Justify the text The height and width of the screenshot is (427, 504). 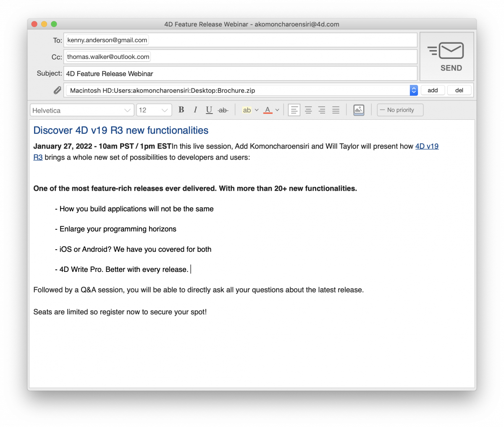pos(336,110)
